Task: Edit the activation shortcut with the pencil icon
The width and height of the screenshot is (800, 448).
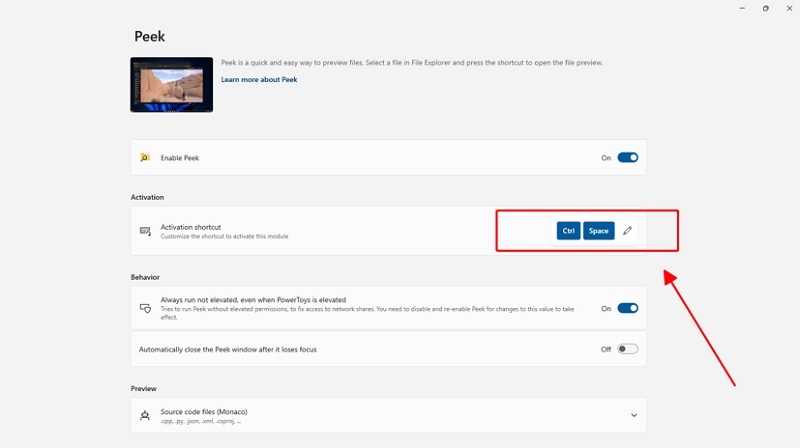Action: pos(628,231)
